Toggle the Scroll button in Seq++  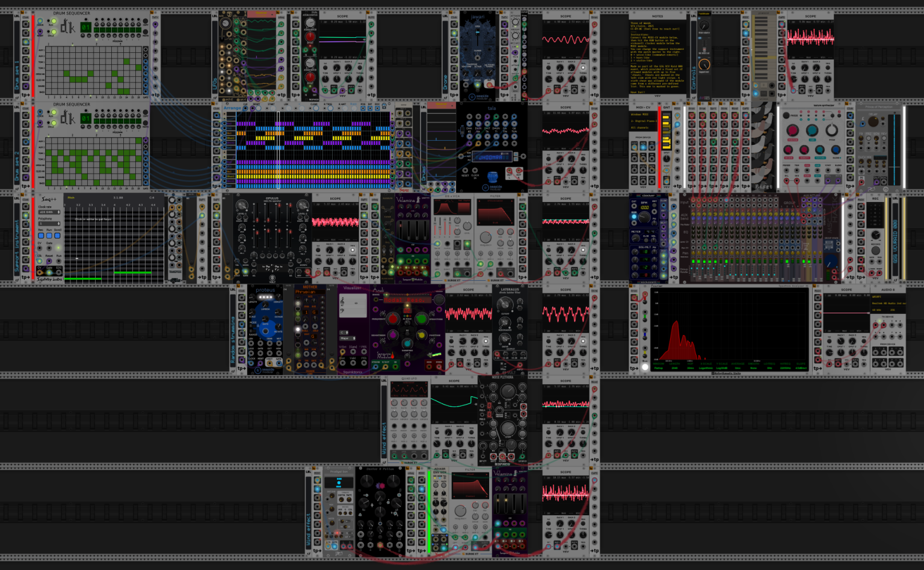[58, 236]
